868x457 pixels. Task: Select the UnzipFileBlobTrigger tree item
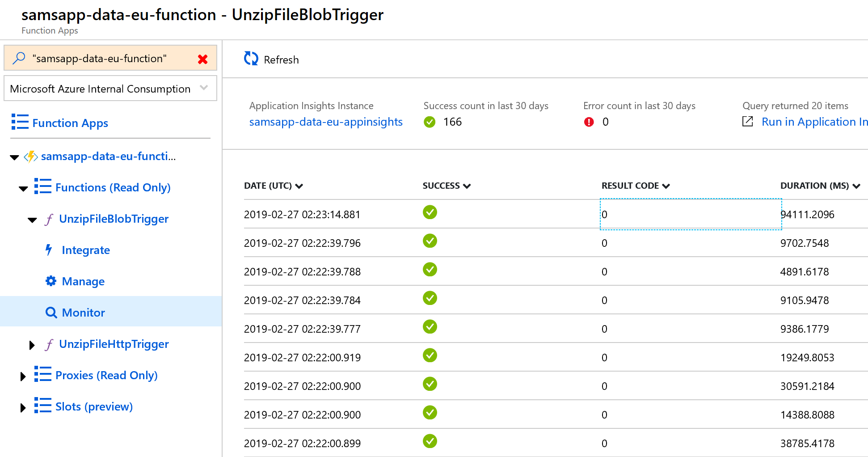point(114,219)
